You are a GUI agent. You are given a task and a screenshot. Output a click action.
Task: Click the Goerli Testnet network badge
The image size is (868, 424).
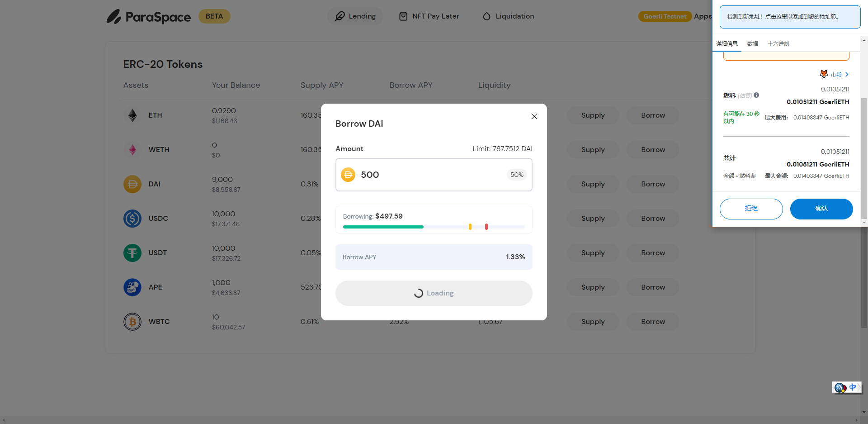click(665, 16)
